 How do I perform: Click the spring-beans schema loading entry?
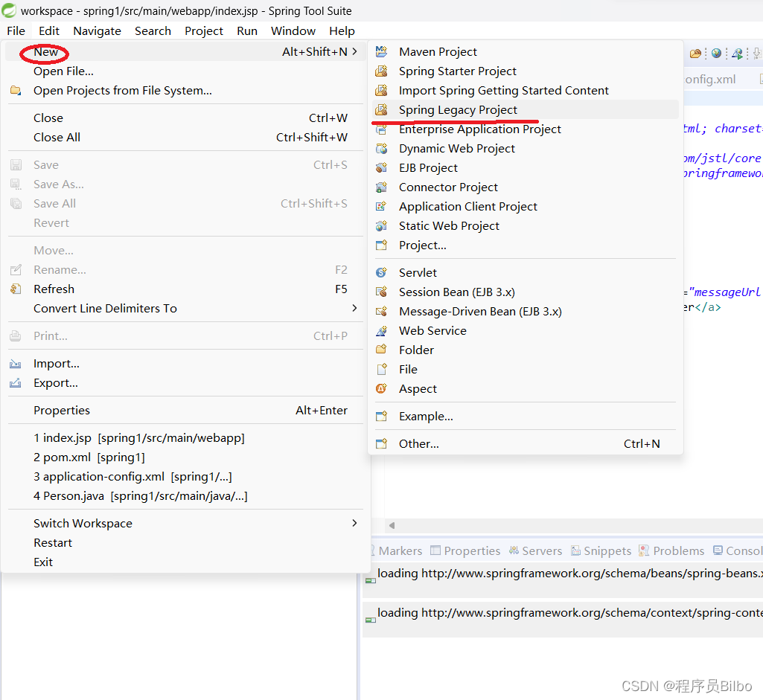563,579
